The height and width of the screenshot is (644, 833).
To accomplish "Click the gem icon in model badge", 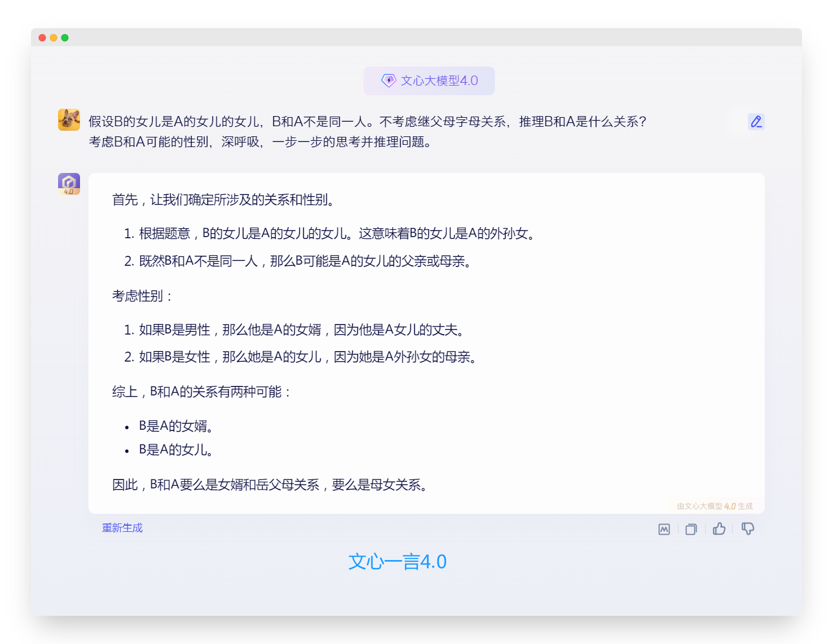I will (388, 81).
